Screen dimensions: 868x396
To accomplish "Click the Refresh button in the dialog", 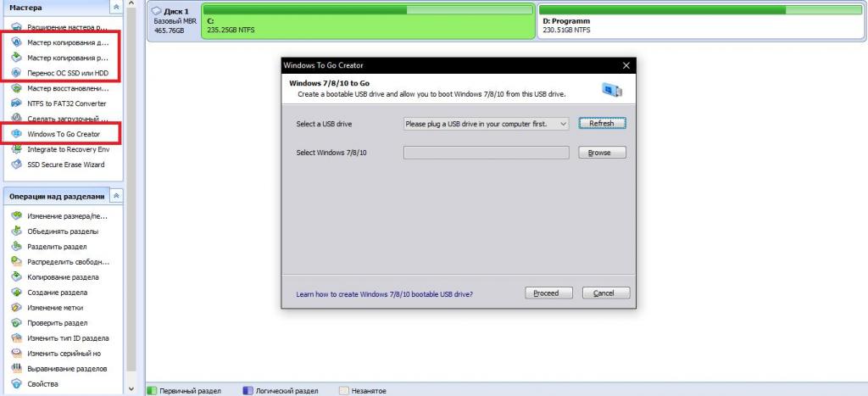I will 602,124.
